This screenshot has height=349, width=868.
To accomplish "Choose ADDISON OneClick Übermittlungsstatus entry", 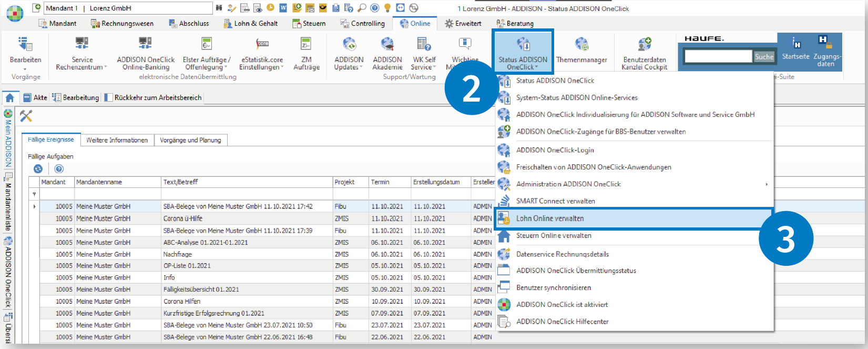I will tap(634, 271).
